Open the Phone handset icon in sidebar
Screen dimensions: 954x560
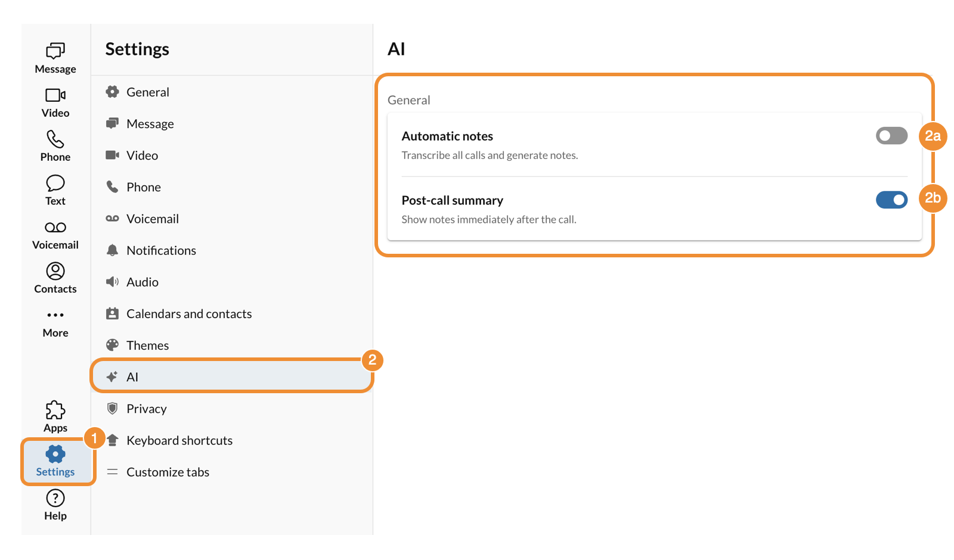pos(55,139)
